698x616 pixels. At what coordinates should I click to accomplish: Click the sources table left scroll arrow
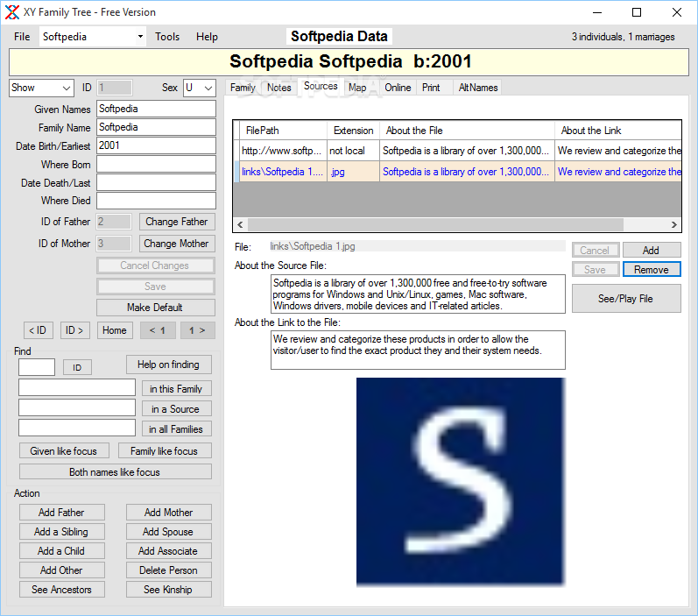240,224
